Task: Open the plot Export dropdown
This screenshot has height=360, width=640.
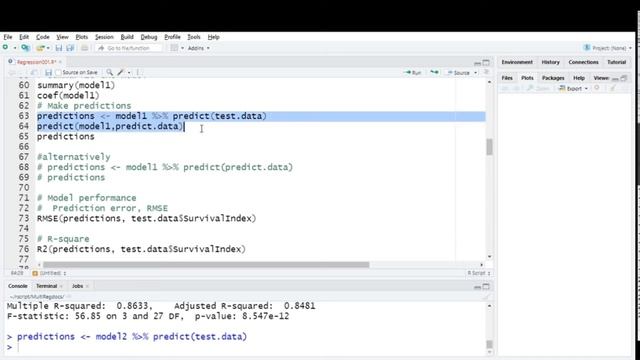Action: coord(573,88)
